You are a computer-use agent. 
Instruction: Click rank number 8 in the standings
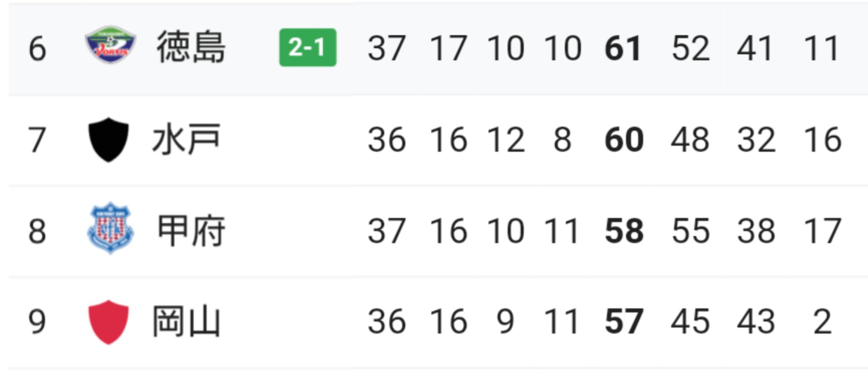pyautogui.click(x=37, y=231)
